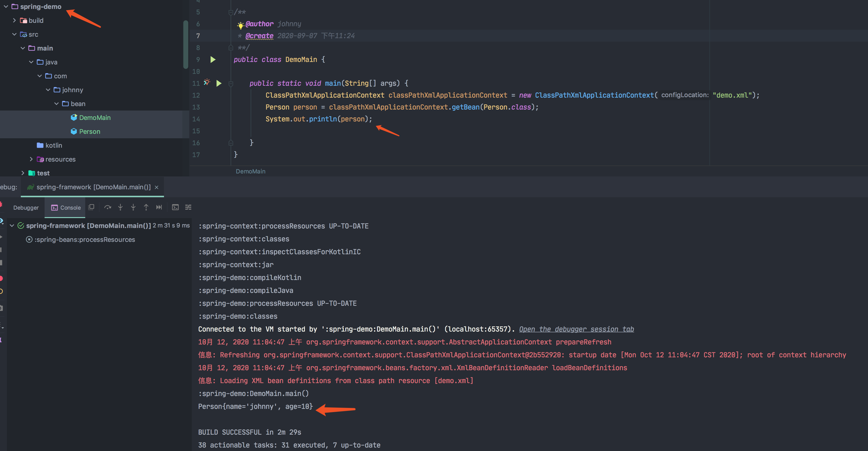This screenshot has width=868, height=451.
Task: Collapse spring-framework run tree node
Action: pyautogui.click(x=12, y=225)
